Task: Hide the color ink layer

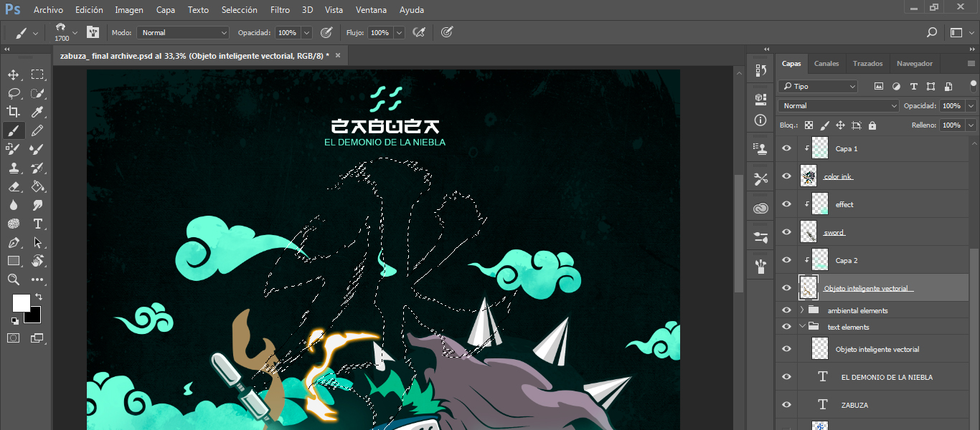Action: pyautogui.click(x=786, y=176)
